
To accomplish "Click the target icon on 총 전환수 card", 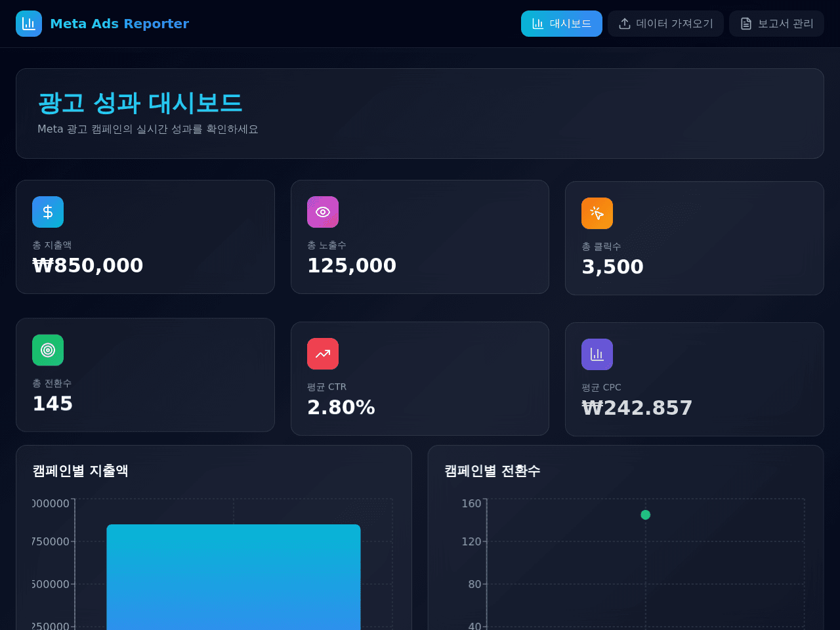I will pyautogui.click(x=48, y=350).
